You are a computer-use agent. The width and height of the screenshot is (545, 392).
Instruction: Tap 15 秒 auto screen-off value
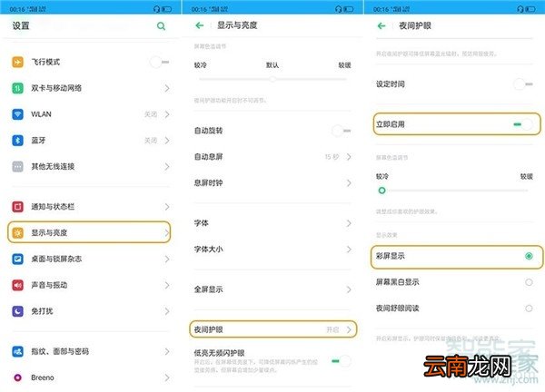point(332,157)
